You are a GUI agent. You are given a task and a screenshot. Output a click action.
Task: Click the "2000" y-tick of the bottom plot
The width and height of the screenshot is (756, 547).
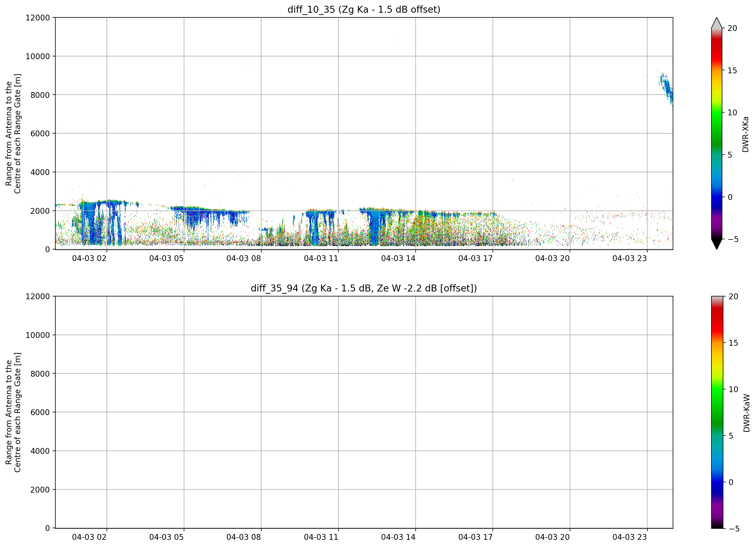[x=40, y=490]
